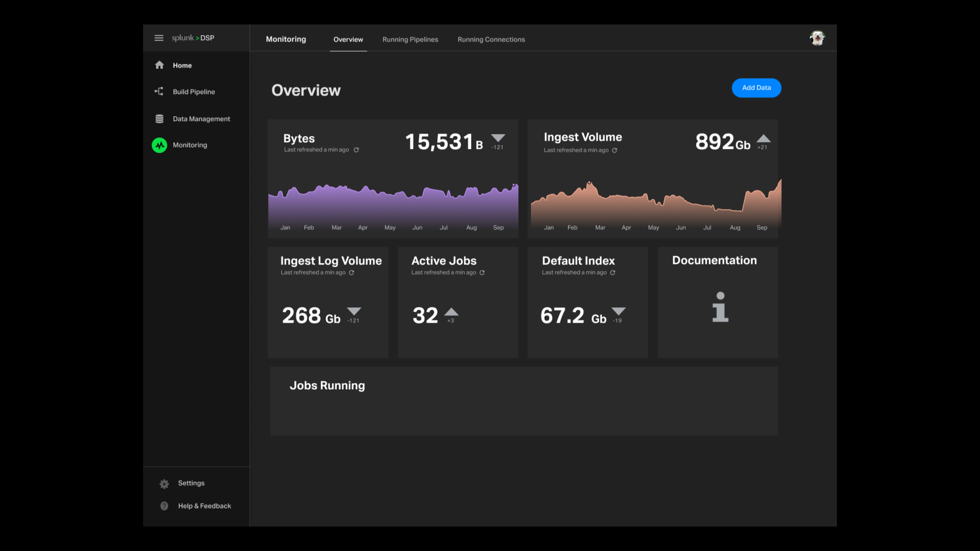Switch to the Running Connections tab
Viewport: 980px width, 551px height.
click(x=491, y=40)
